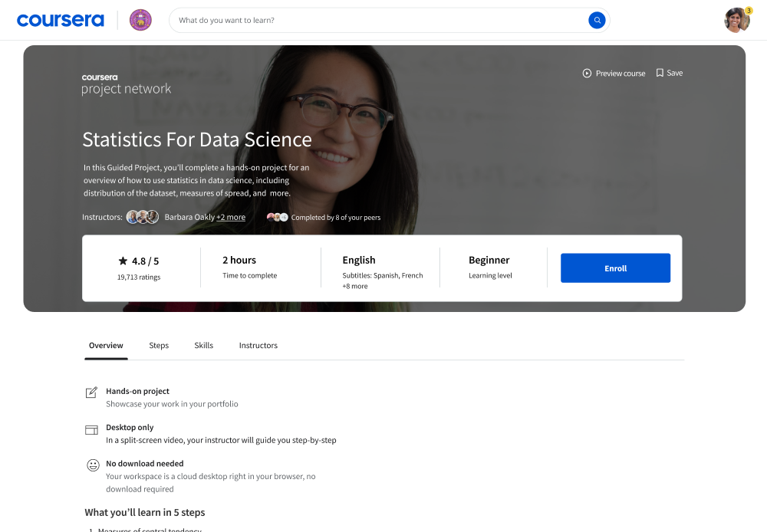The height and width of the screenshot is (532, 767).
Task: Click the Save bookmark icon
Action: [x=660, y=73]
